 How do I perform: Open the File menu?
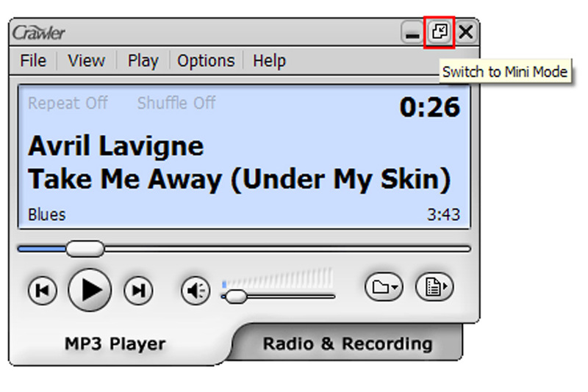click(x=33, y=61)
